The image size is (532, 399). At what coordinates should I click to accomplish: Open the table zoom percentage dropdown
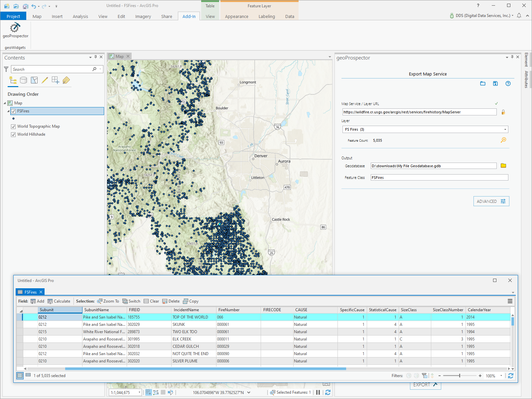click(x=501, y=376)
